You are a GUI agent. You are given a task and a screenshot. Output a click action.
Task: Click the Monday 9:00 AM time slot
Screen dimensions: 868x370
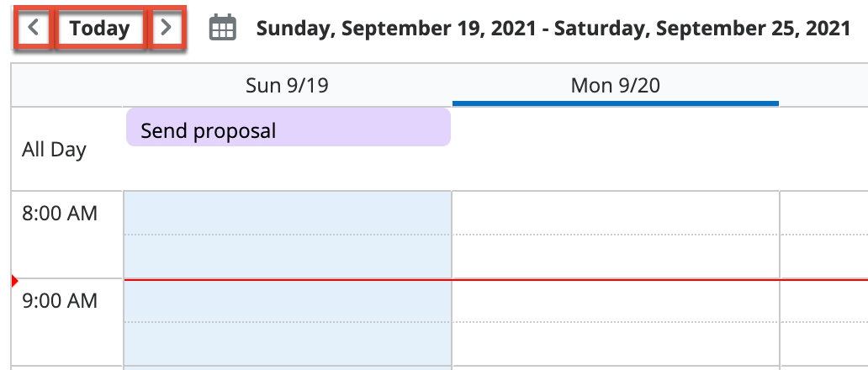coord(615,300)
